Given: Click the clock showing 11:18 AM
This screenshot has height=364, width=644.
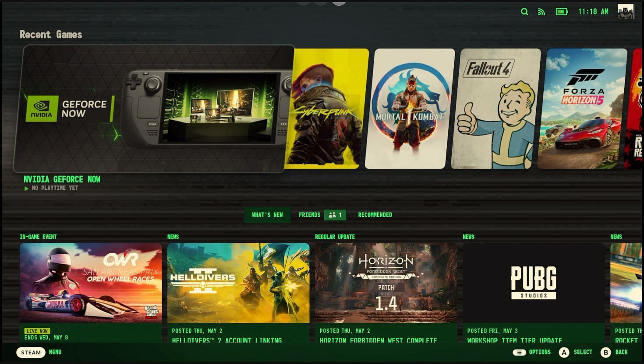Looking at the screenshot, I should (593, 12).
